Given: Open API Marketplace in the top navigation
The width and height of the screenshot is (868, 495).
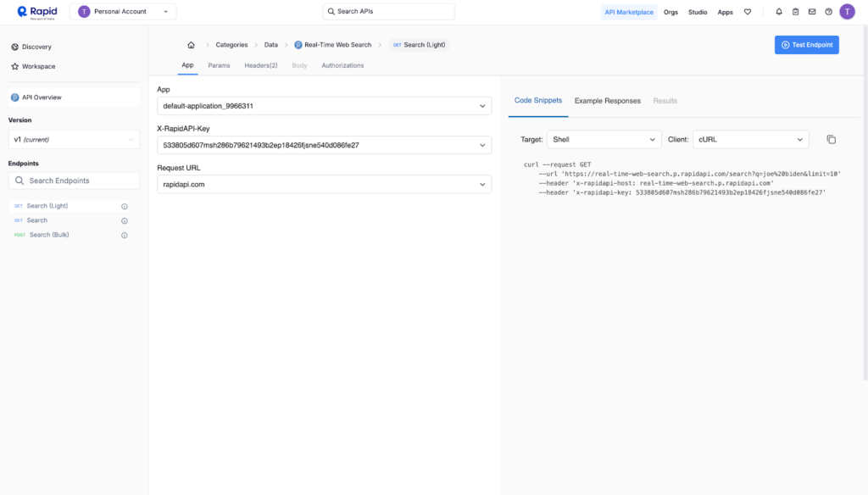Looking at the screenshot, I should [x=629, y=12].
